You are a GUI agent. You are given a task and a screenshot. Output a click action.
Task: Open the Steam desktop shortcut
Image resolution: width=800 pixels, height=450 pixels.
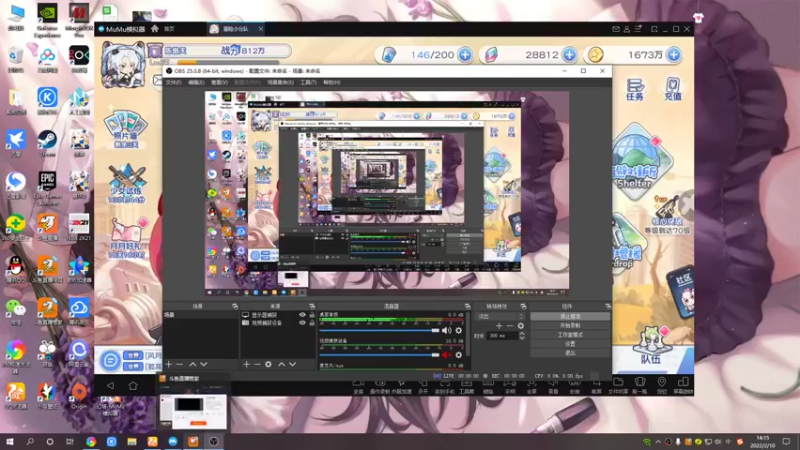(x=47, y=143)
